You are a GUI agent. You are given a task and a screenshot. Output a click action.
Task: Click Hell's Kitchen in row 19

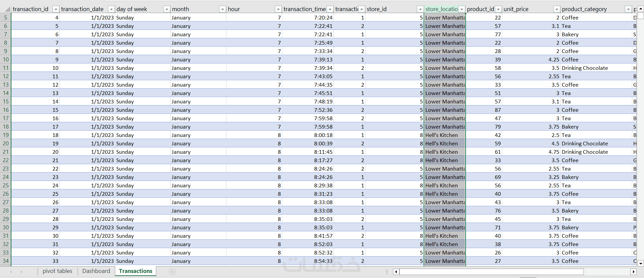tap(445, 135)
